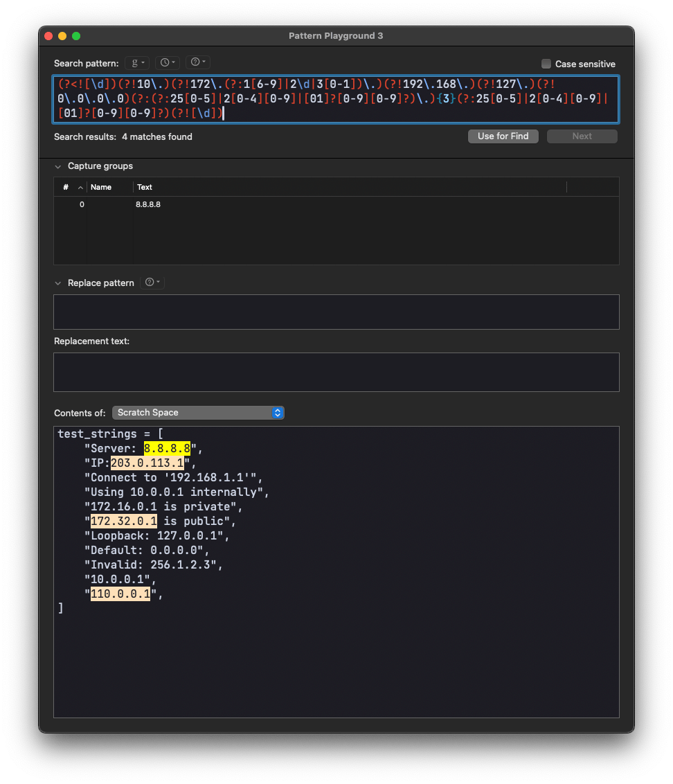Sort capture groups by # column
This screenshot has height=784, width=673.
pos(70,187)
